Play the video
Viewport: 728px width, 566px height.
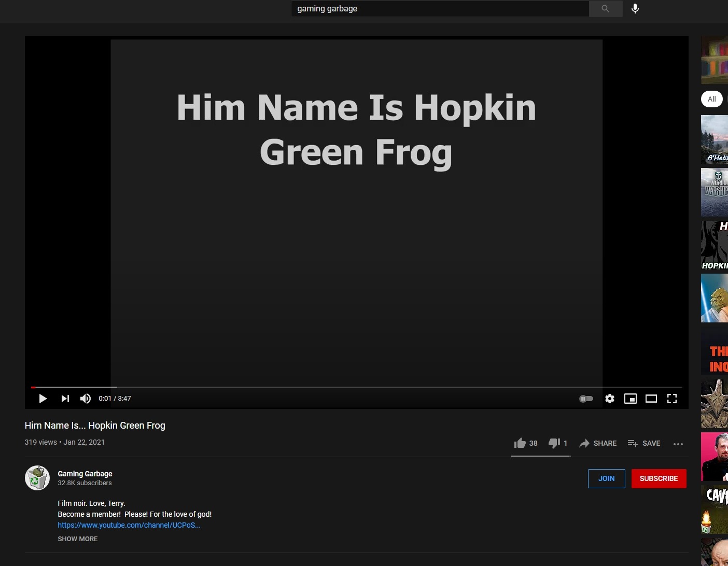(43, 399)
